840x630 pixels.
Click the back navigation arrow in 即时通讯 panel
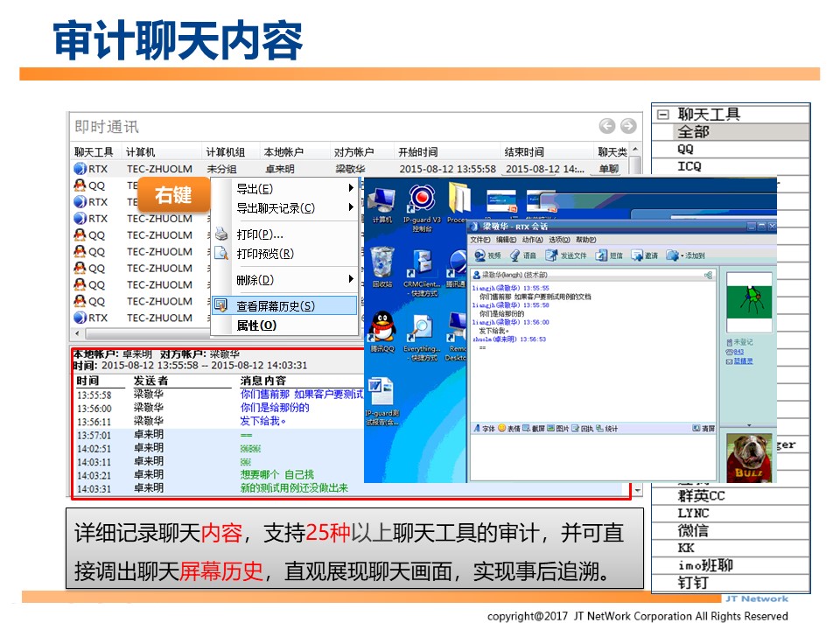point(607,126)
